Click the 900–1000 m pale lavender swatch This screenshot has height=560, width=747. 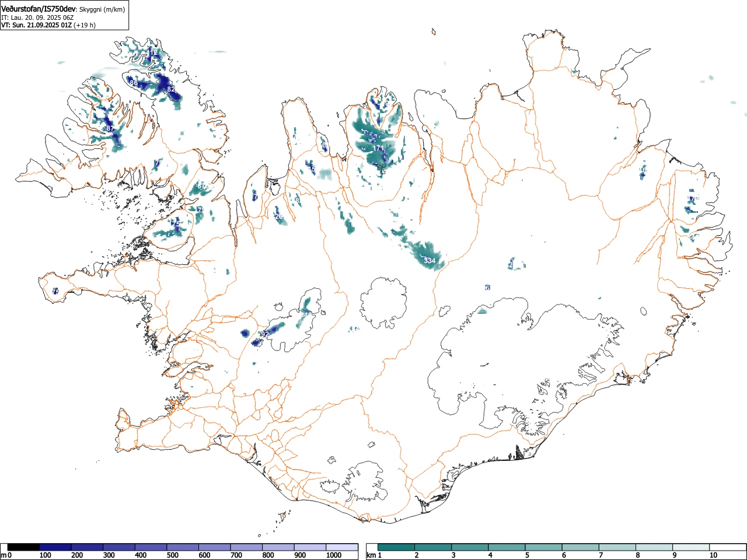coord(310,547)
